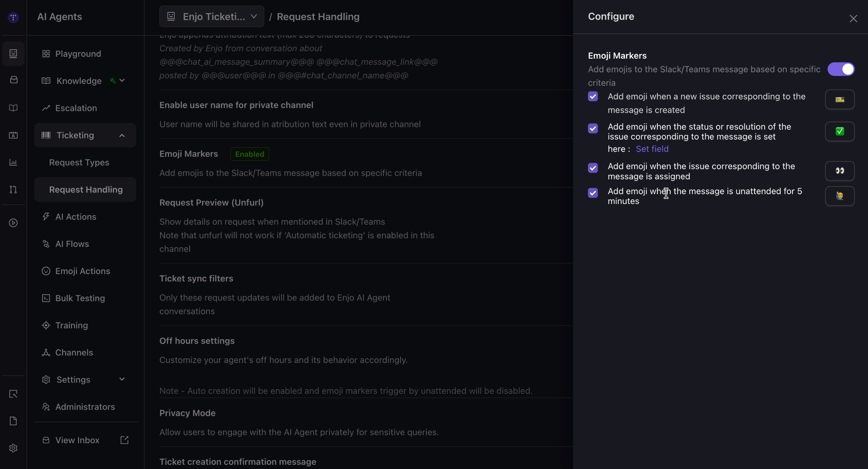This screenshot has width=868, height=469.
Task: Change the emoji for unattended message
Action: [x=840, y=196]
